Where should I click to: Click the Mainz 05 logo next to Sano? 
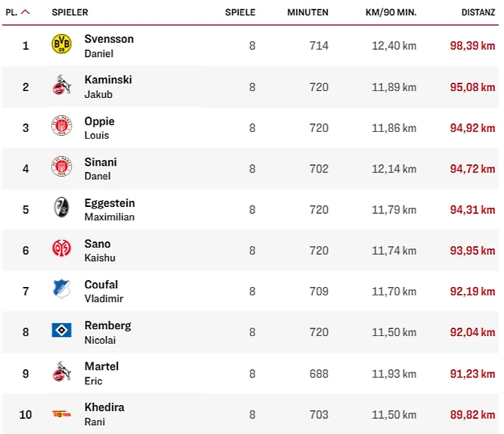(61, 250)
